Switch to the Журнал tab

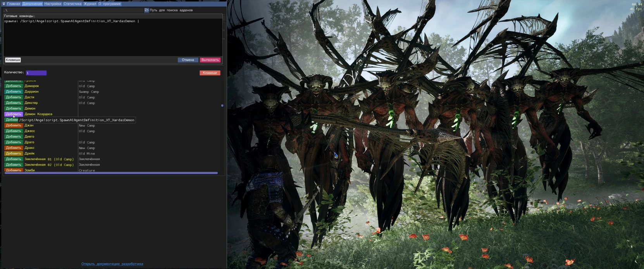(90, 4)
